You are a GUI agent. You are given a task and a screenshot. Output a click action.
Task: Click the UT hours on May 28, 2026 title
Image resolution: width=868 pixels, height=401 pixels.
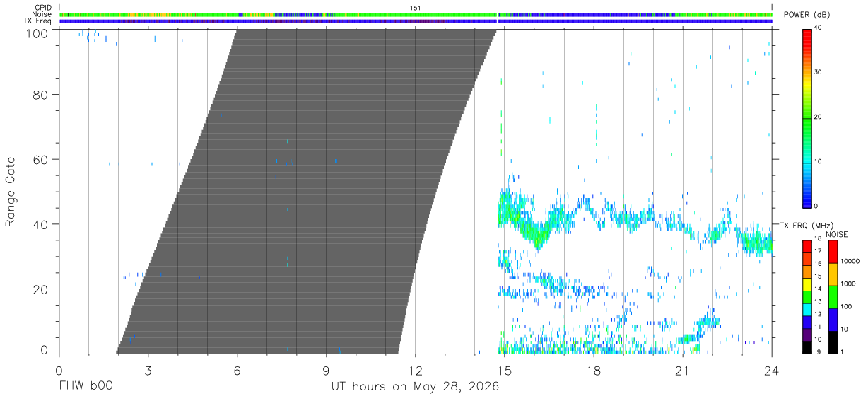click(x=416, y=387)
